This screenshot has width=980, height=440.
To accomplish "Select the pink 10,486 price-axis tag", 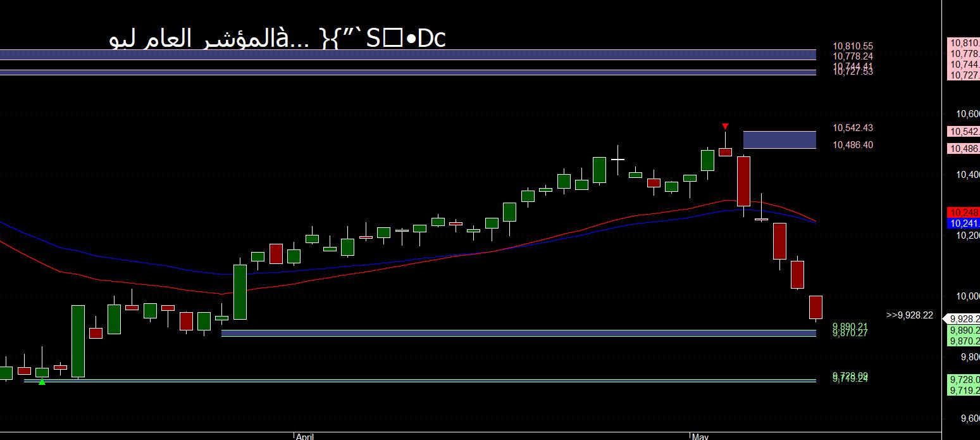I will 964,149.
